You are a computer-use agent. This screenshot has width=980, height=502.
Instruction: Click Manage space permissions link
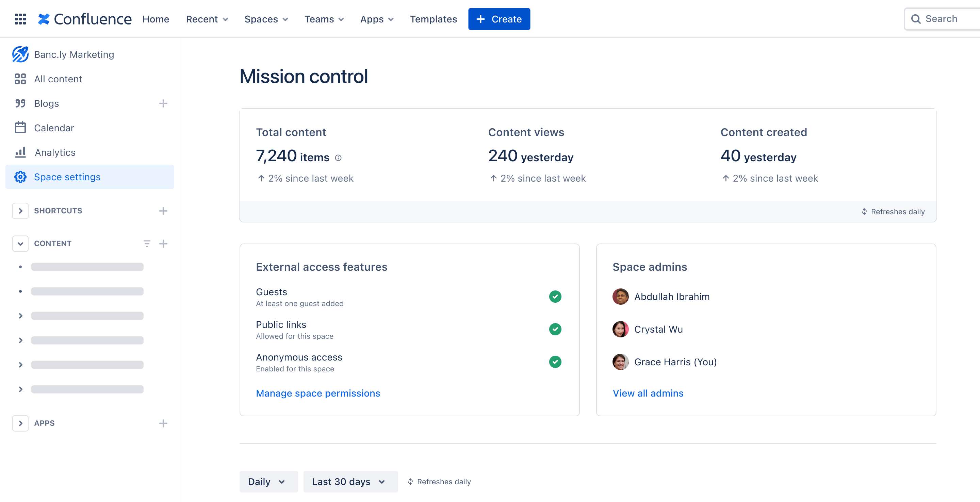[318, 392]
